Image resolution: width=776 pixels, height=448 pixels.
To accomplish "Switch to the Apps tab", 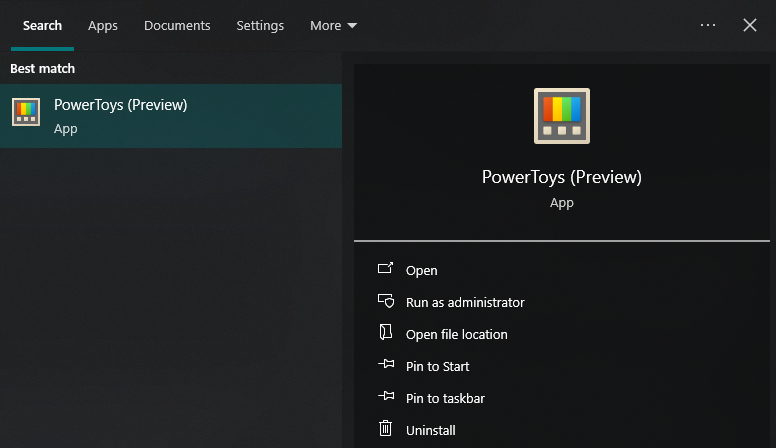I will tap(102, 26).
